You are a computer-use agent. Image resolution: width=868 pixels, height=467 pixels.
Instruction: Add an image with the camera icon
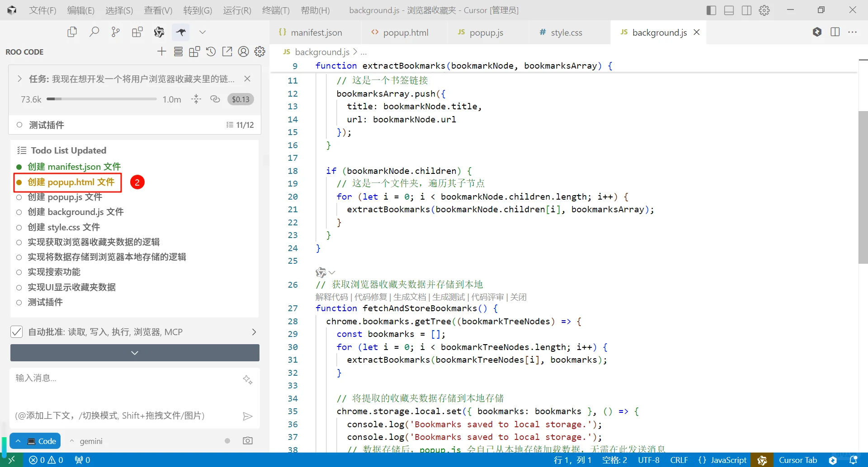tap(248, 441)
